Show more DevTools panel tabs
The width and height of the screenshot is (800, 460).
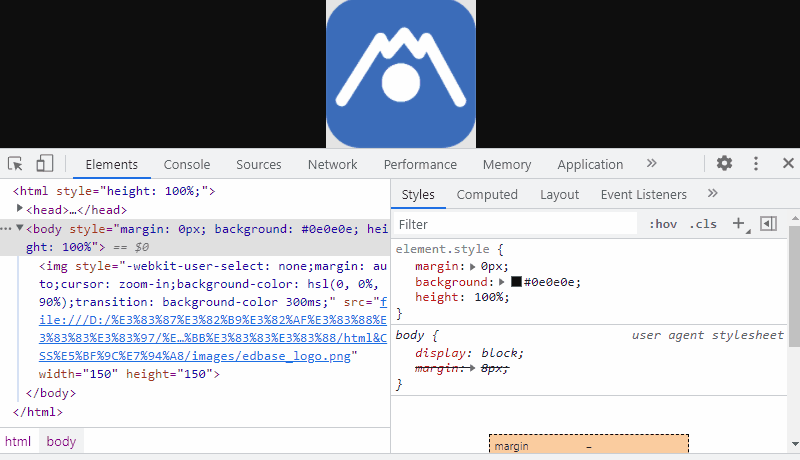point(652,163)
